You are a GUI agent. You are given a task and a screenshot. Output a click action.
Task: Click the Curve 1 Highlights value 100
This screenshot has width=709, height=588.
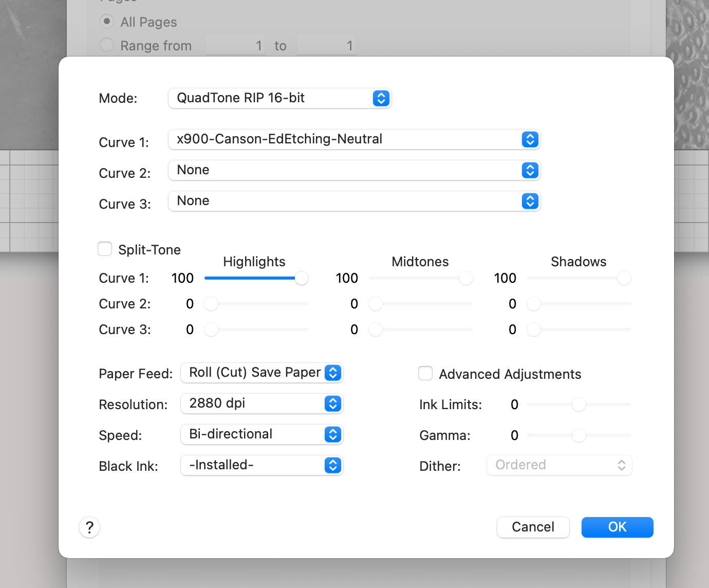(182, 278)
